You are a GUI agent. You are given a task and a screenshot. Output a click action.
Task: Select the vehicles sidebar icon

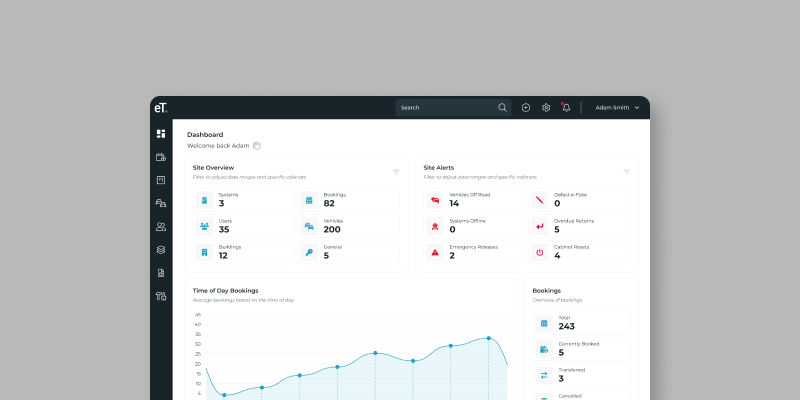click(x=161, y=203)
